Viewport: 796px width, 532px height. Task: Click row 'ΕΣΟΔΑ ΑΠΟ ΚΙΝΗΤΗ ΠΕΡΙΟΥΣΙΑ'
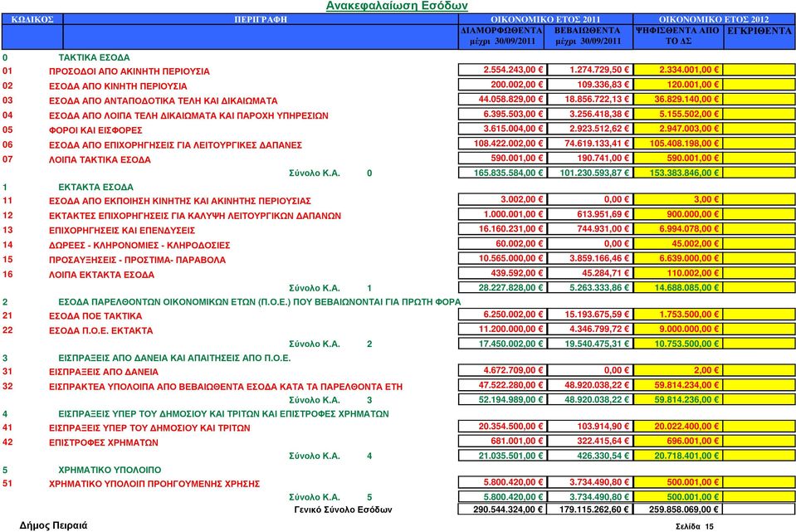click(x=118, y=86)
